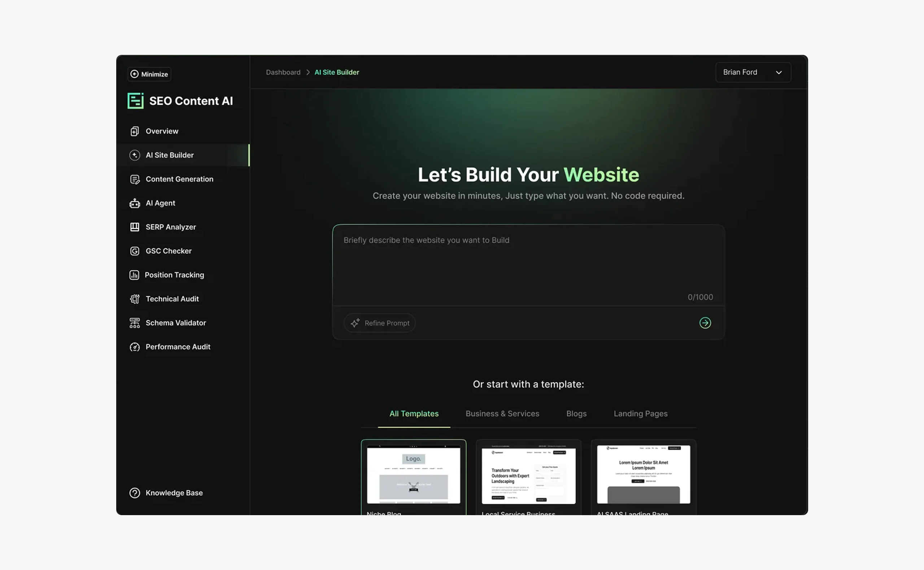Navigate back to Dashboard breadcrumb
The width and height of the screenshot is (924, 570).
(x=283, y=72)
